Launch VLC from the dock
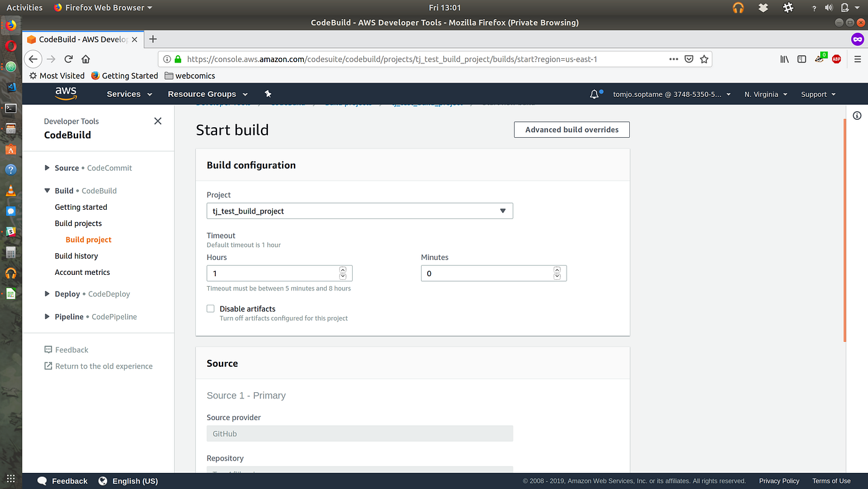The image size is (868, 489). 11,189
